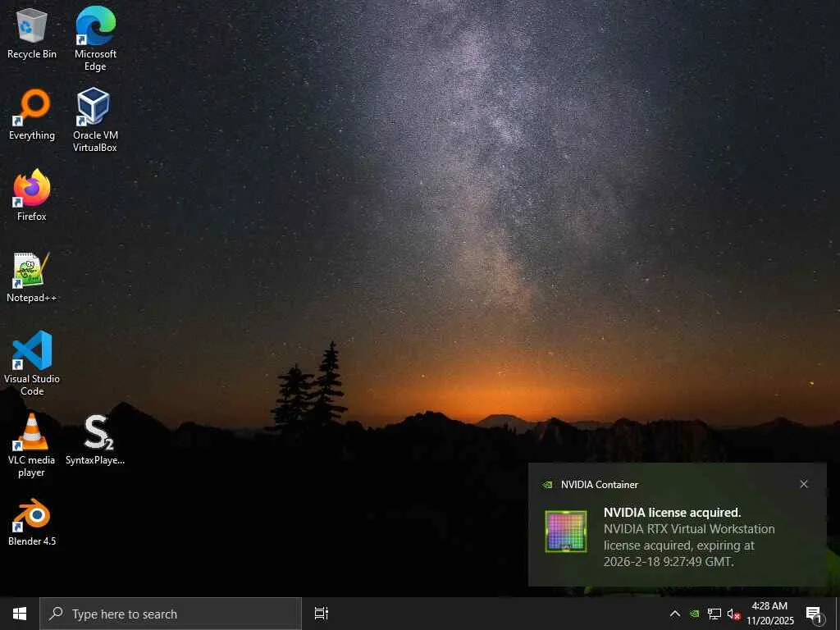Viewport: 840px width, 630px height.
Task: Select the Oracle VM VirtualBox shortcut
Action: click(95, 120)
